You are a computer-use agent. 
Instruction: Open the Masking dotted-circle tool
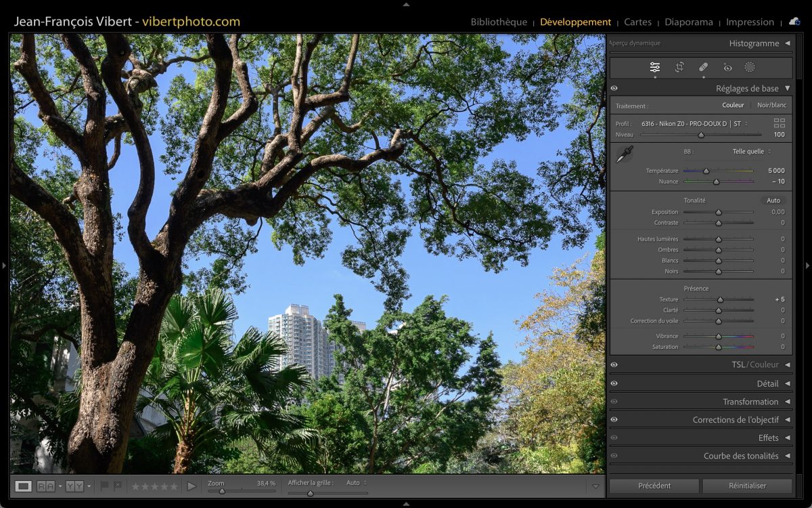coord(750,67)
